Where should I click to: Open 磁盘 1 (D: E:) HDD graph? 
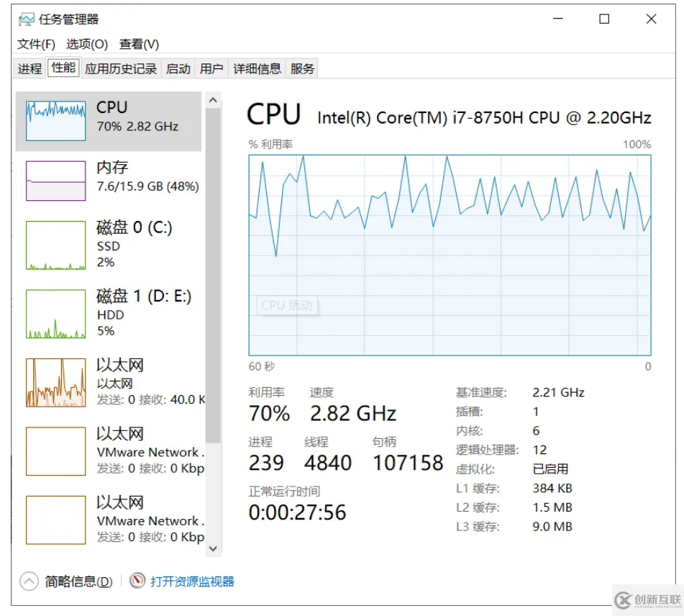[55, 314]
